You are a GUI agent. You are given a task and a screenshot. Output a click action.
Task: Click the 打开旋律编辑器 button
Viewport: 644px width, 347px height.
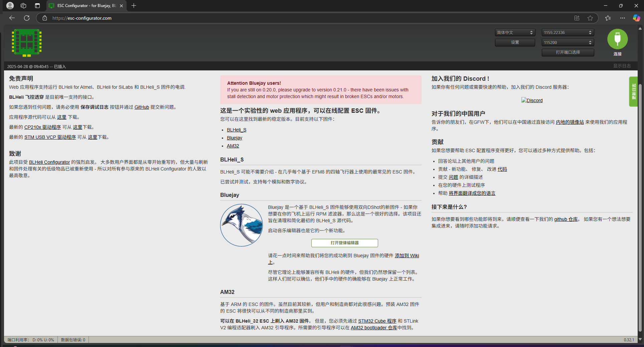point(344,243)
